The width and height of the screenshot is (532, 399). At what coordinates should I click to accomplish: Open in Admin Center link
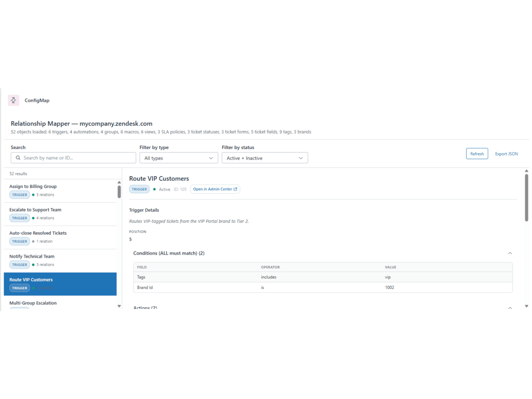click(x=215, y=189)
